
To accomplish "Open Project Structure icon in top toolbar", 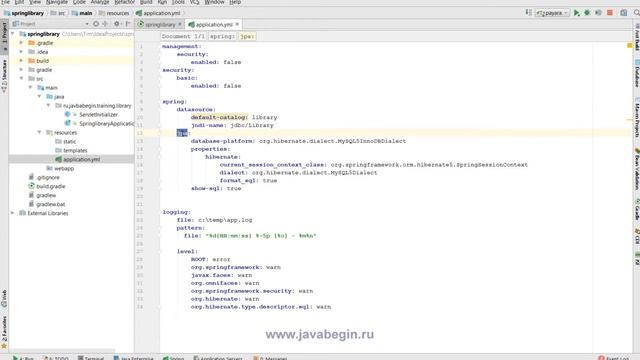I will (624, 13).
